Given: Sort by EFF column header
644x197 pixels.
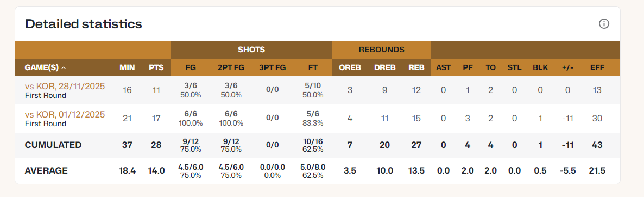Looking at the screenshot, I should pos(597,67).
